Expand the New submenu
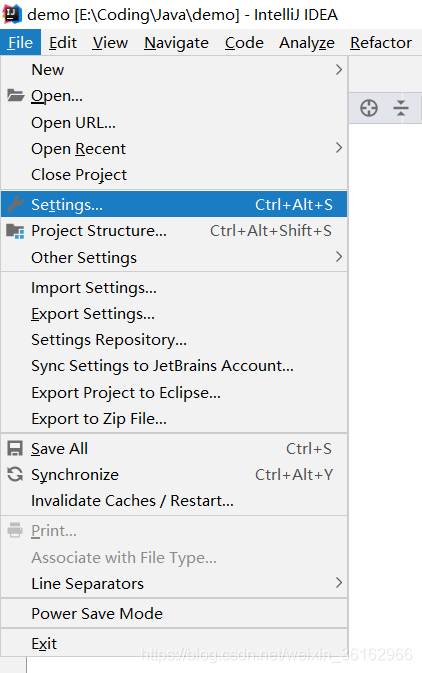The width and height of the screenshot is (422, 673). 174,70
